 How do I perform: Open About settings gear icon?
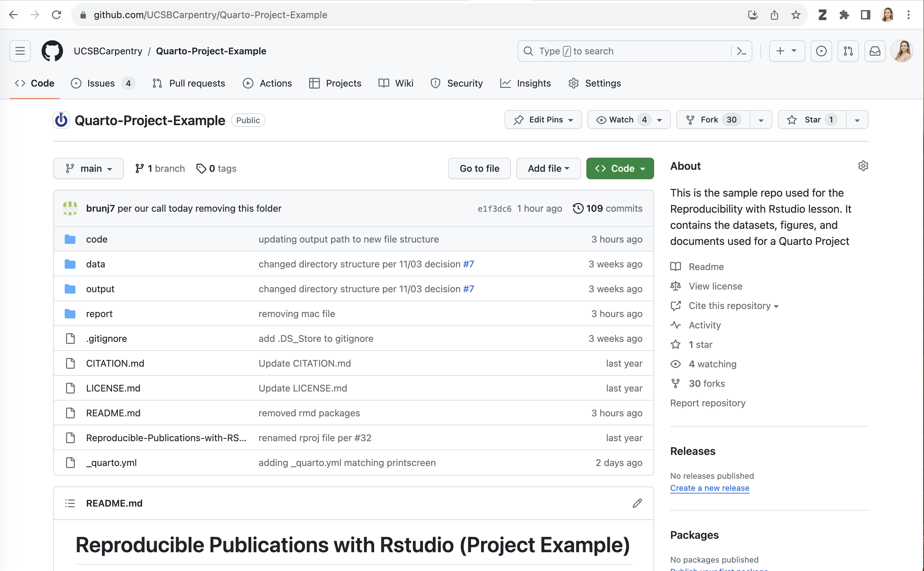point(863,166)
